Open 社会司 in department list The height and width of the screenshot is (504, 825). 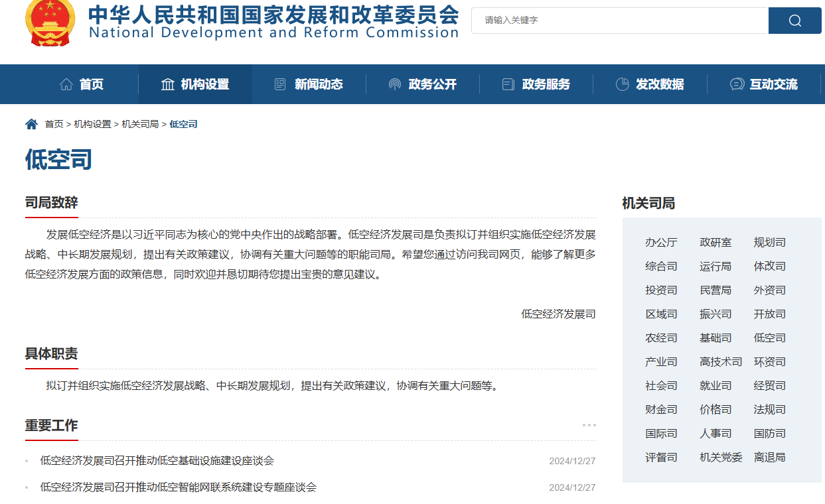coord(661,385)
